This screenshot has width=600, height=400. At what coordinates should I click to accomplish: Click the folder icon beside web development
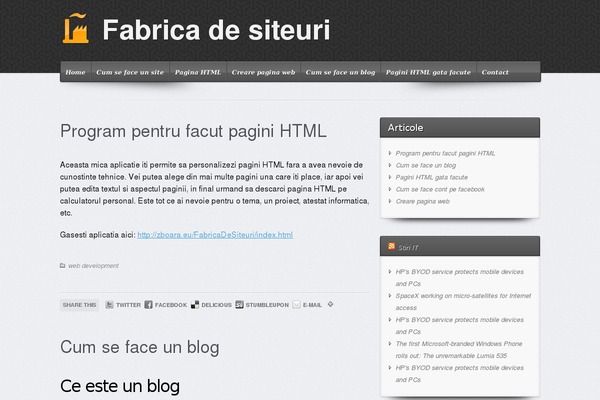pos(63,266)
